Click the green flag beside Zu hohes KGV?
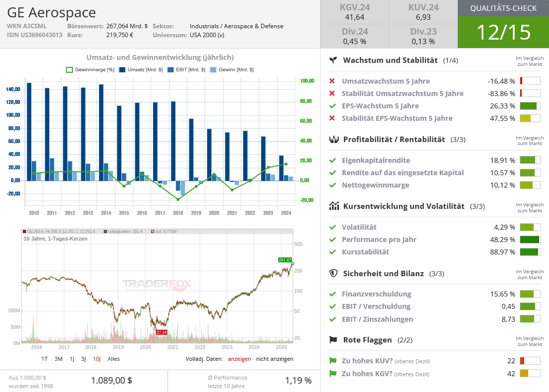The height and width of the screenshot is (392, 549). click(x=333, y=374)
